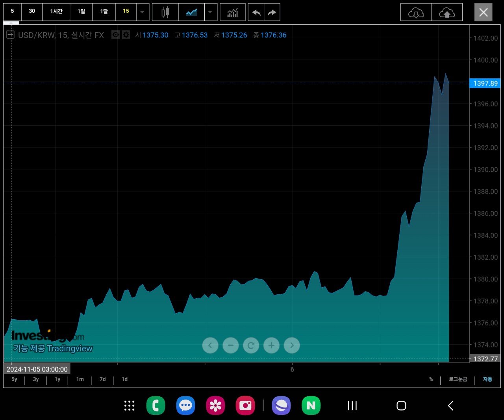Save chart layout to cloud

pos(447,13)
